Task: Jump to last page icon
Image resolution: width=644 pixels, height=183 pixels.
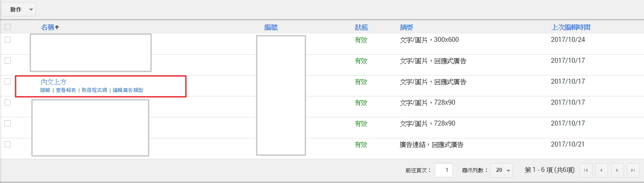Action: [x=633, y=170]
